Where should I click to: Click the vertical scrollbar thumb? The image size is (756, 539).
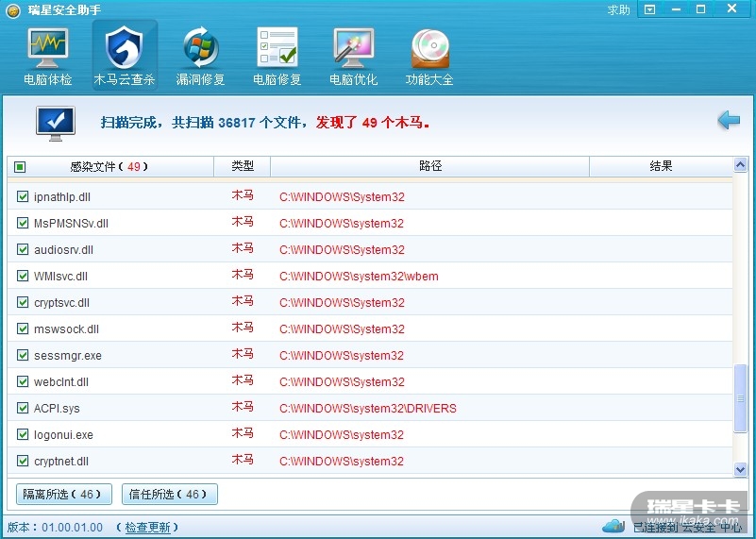(x=741, y=398)
